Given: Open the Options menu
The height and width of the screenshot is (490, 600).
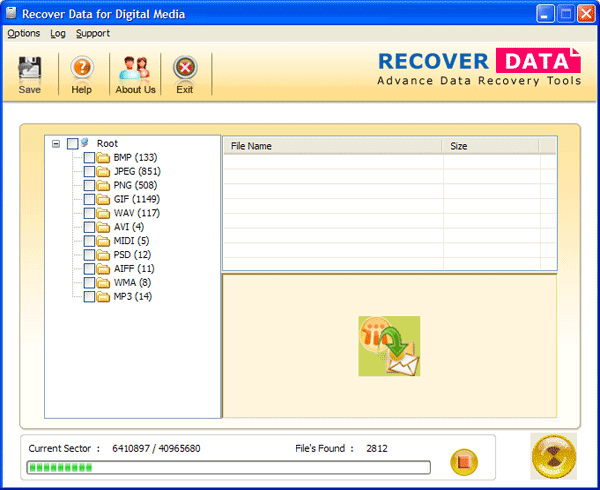Looking at the screenshot, I should (x=24, y=33).
